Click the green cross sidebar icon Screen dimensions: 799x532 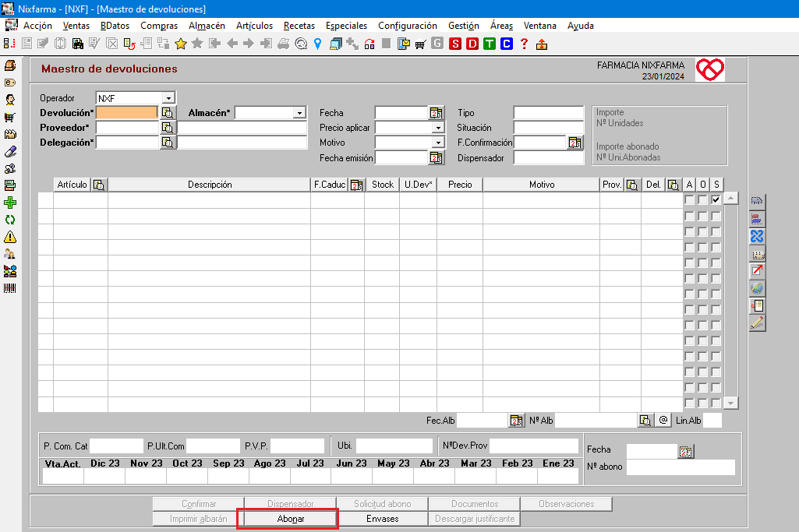click(x=10, y=203)
